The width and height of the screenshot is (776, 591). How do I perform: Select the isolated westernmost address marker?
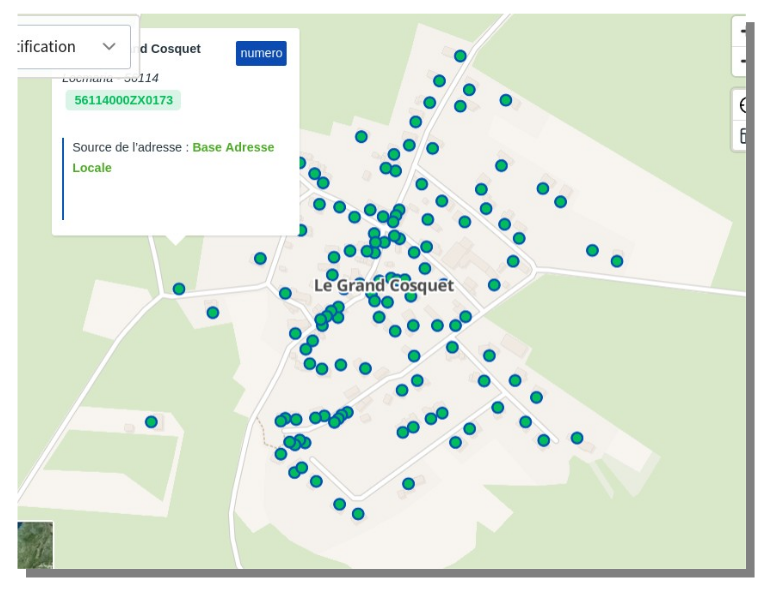(151, 422)
